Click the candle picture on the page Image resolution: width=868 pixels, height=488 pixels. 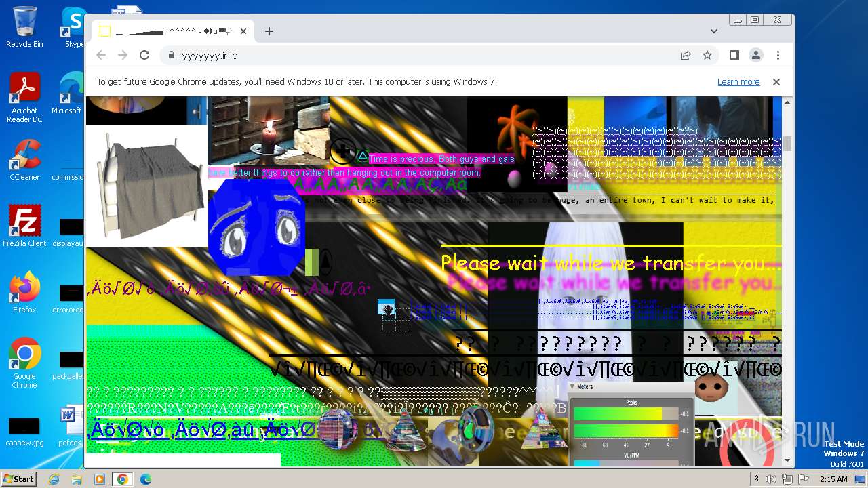pos(269,130)
